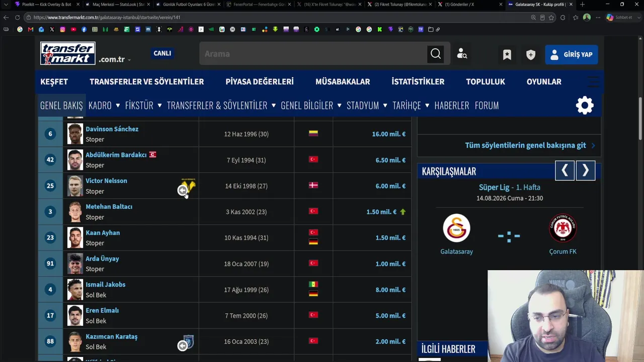Open Arda Ünyay's player profile link
The width and height of the screenshot is (644, 362).
[x=102, y=258]
